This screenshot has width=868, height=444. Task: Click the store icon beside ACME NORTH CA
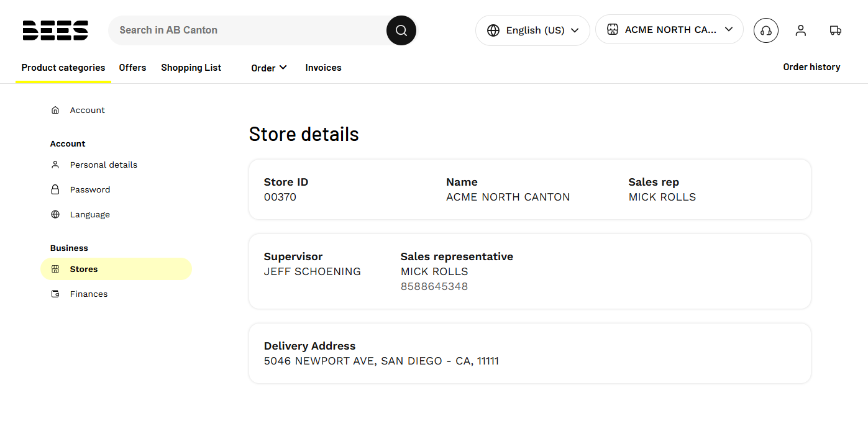[x=613, y=29]
